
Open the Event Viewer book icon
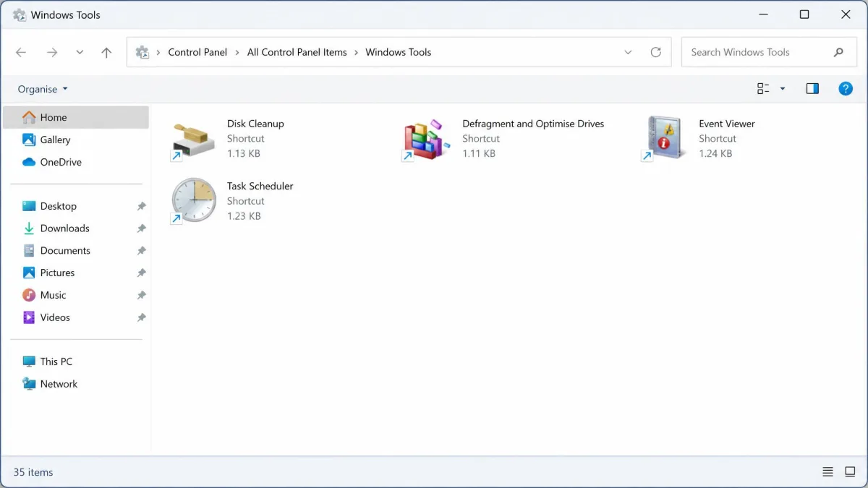665,138
